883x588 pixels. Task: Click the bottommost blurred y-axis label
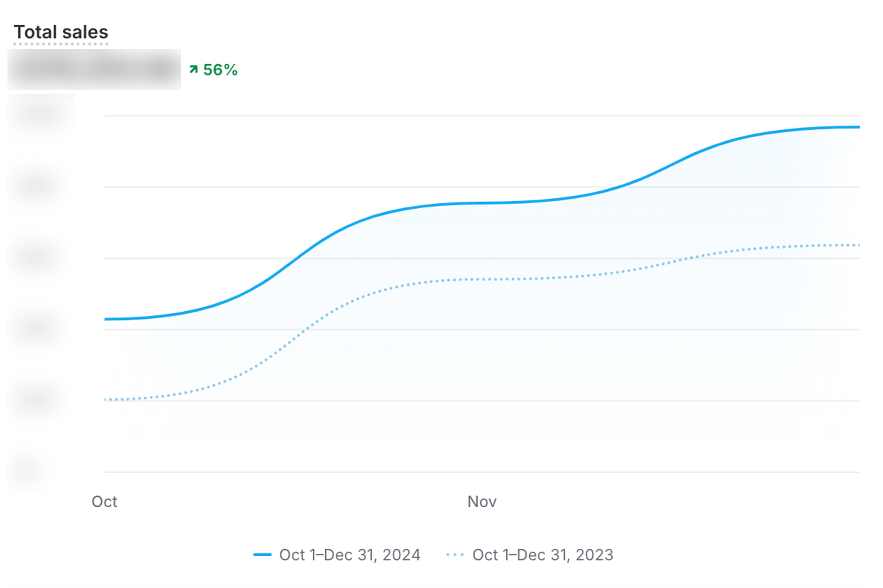pos(27,471)
